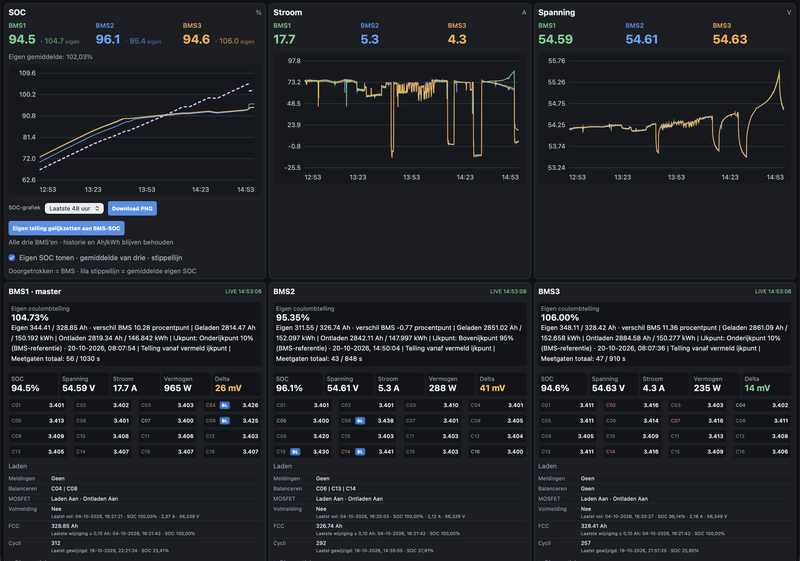Image resolution: width=800 pixels, height=561 pixels.
Task: Click the BL badge on BMS2 cell C14
Action: click(360, 451)
